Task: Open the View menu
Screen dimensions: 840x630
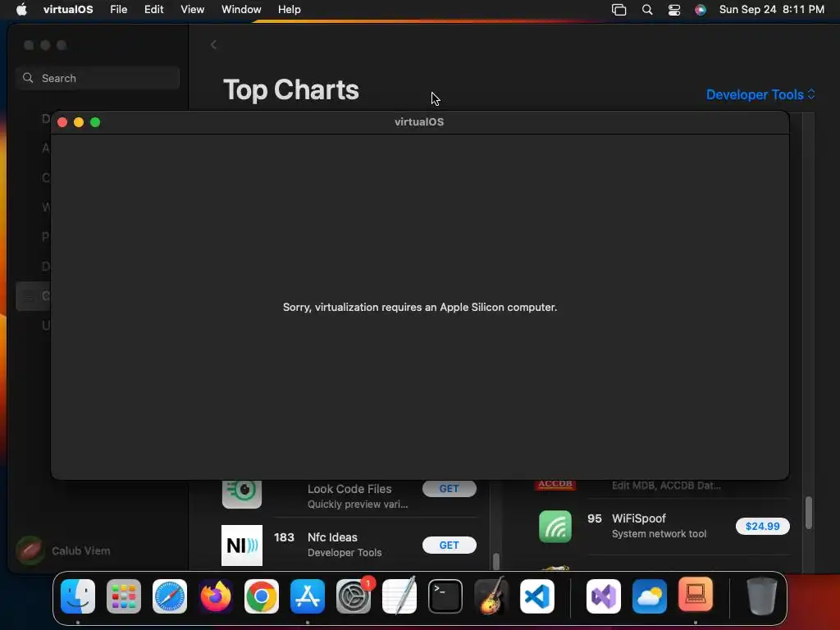Action: tap(192, 9)
